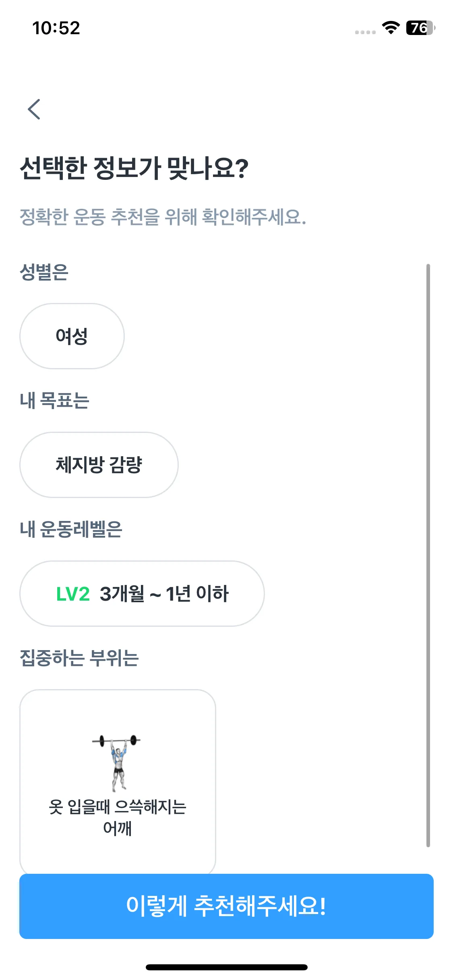Confirm with 이렇게 추천해주세요! button
This screenshot has width=453, height=980.
click(x=226, y=906)
